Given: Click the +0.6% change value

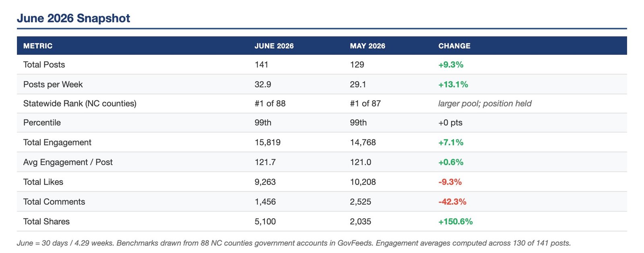Looking at the screenshot, I should 451,162.
